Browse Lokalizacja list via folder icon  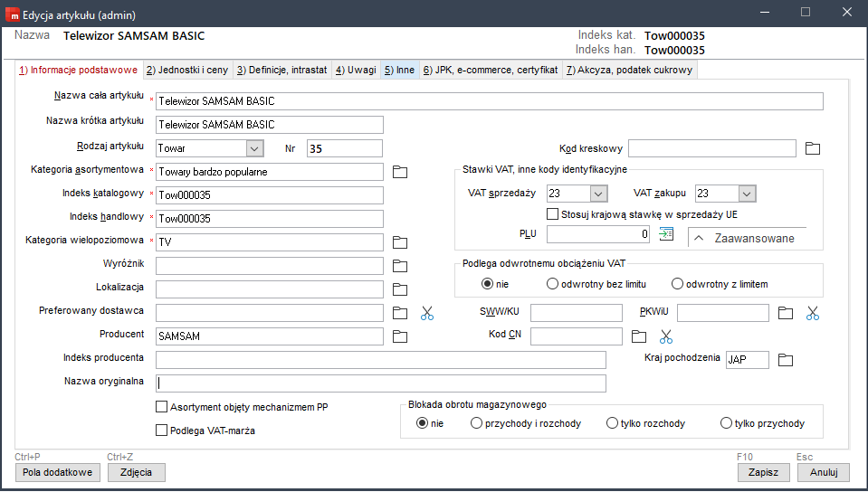point(400,289)
